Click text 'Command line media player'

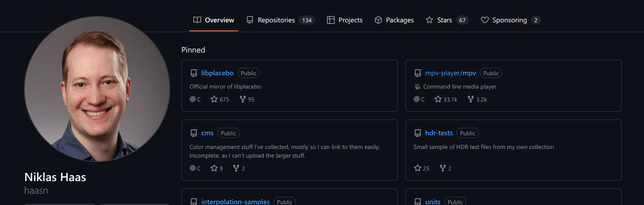tap(460, 87)
